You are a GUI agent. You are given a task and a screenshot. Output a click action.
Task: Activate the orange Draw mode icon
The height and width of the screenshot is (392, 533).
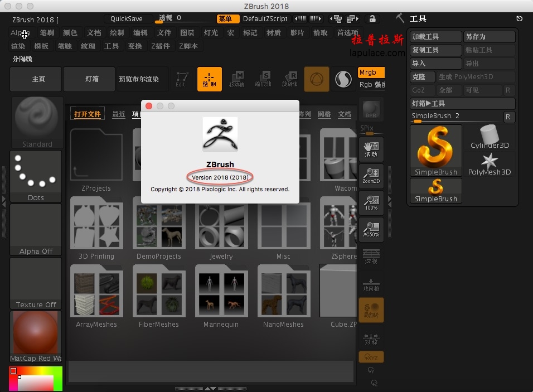(210, 79)
